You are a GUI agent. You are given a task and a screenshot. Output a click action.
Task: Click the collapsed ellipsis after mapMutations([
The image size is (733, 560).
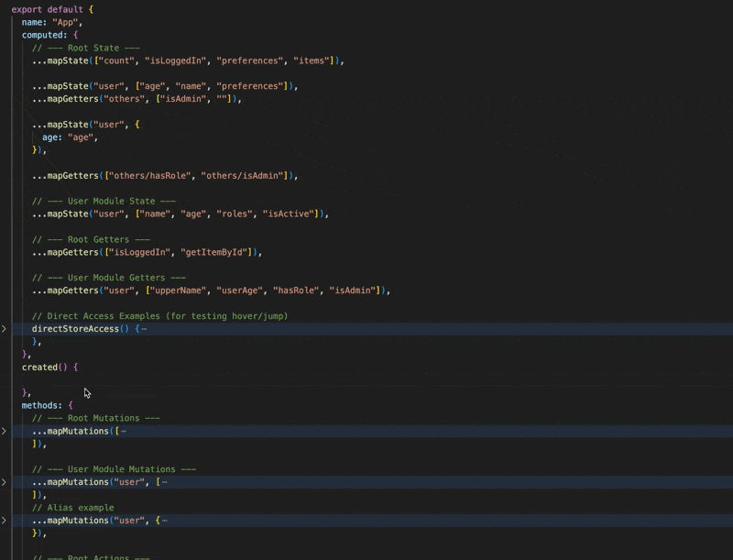coord(124,431)
